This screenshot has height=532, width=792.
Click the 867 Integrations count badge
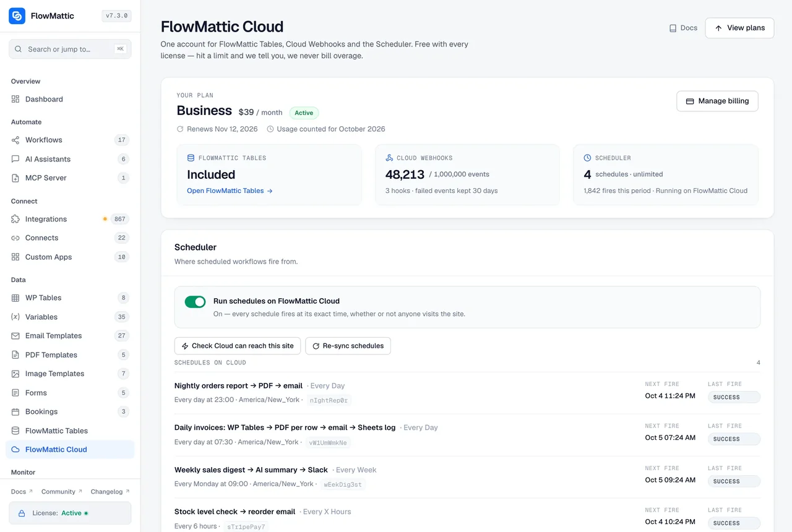120,219
